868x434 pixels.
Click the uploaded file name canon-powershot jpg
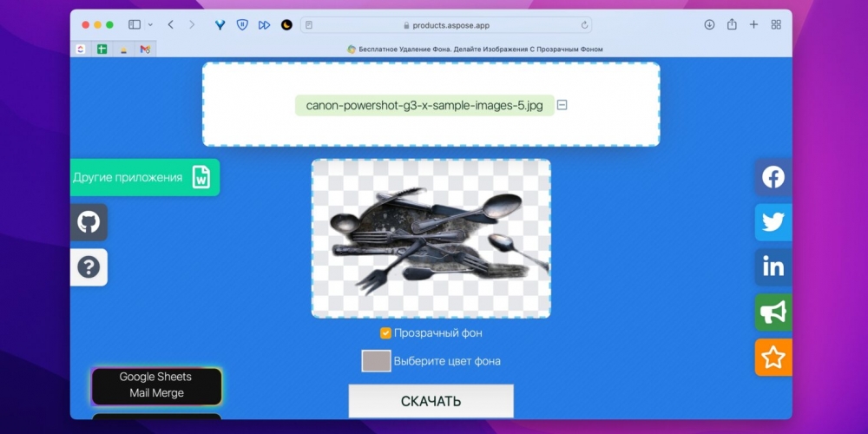click(x=424, y=105)
